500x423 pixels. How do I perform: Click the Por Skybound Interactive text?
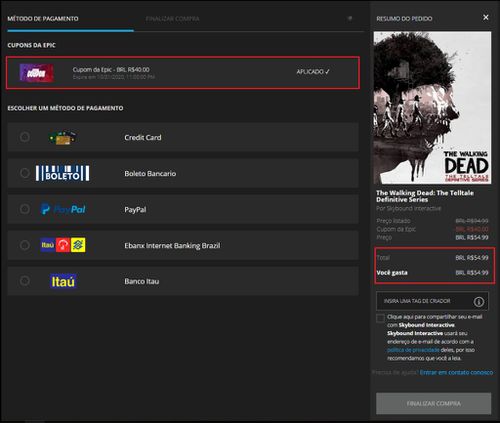(409, 208)
